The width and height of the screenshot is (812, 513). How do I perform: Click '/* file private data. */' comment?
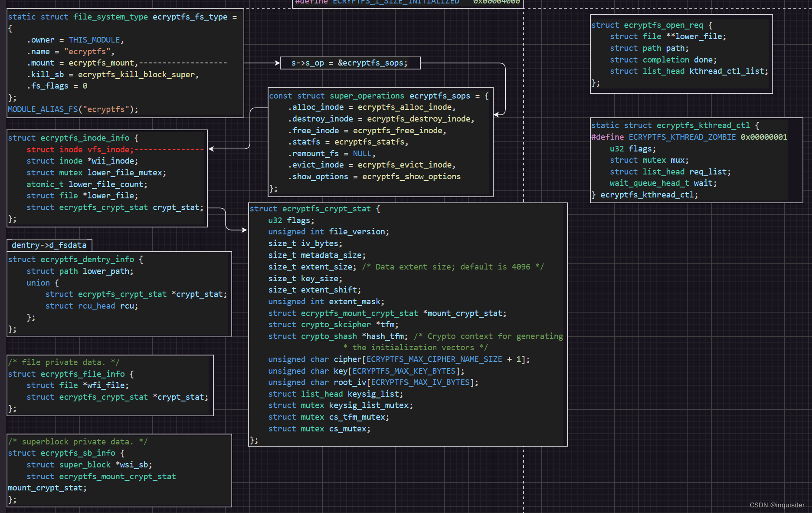tap(63, 362)
